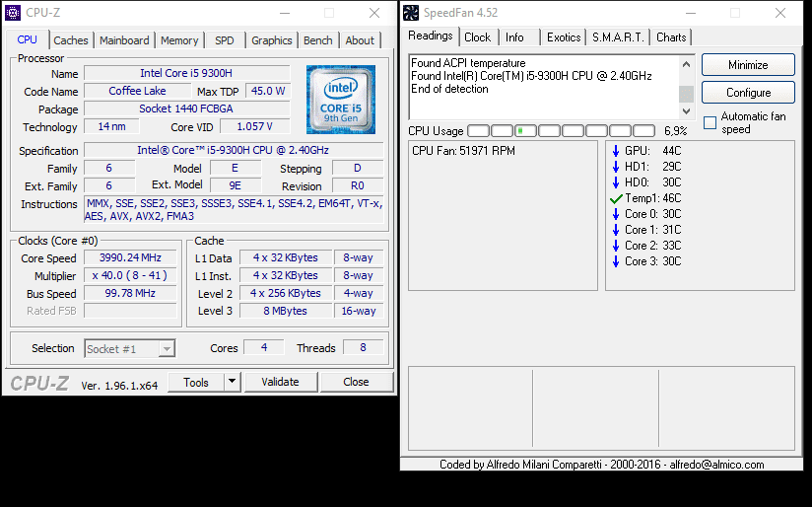Click the down arrow icon beside GPU temperature
812x507 pixels.
click(616, 151)
